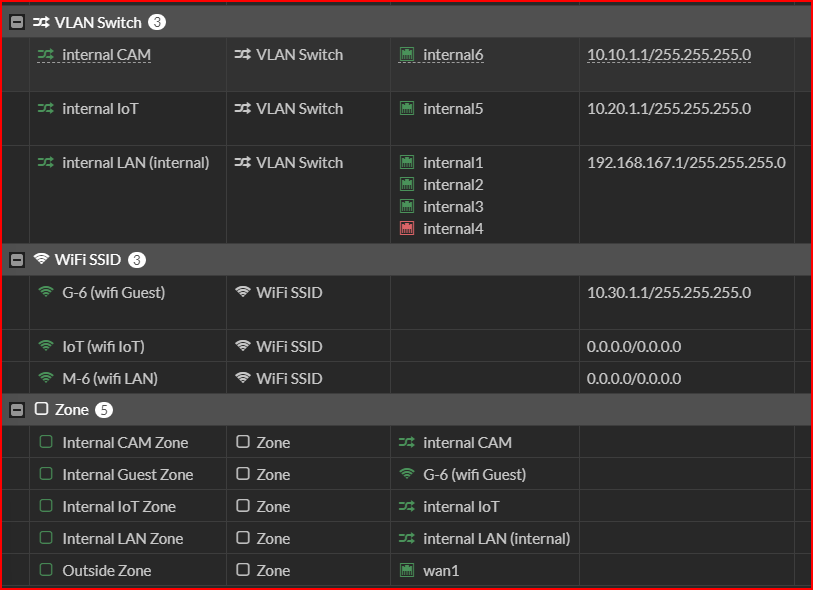Select the Outside Zone entry
The image size is (813, 590).
tap(106, 571)
